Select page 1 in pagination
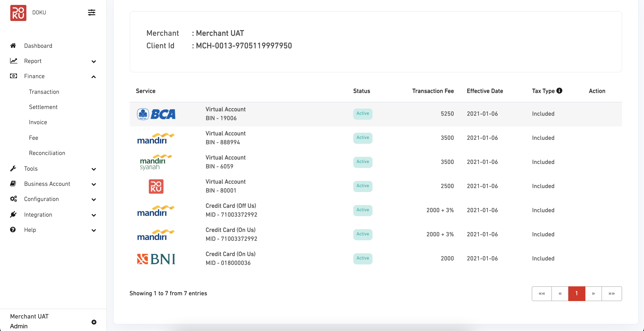 click(577, 293)
